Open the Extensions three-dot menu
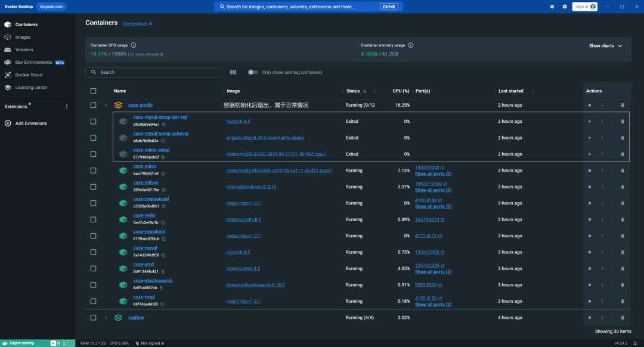This screenshot has width=644, height=347. [67, 107]
